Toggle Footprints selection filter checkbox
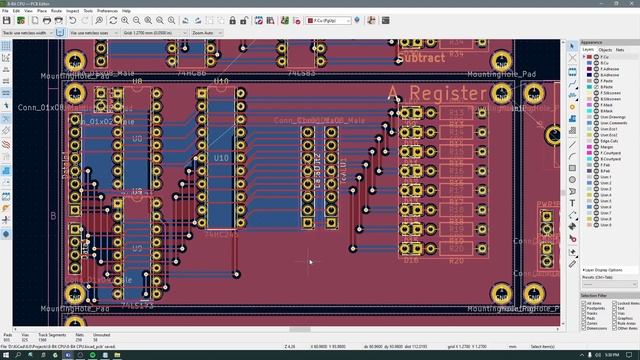Image resolution: width=640 pixels, height=360 pixels. coord(584,308)
